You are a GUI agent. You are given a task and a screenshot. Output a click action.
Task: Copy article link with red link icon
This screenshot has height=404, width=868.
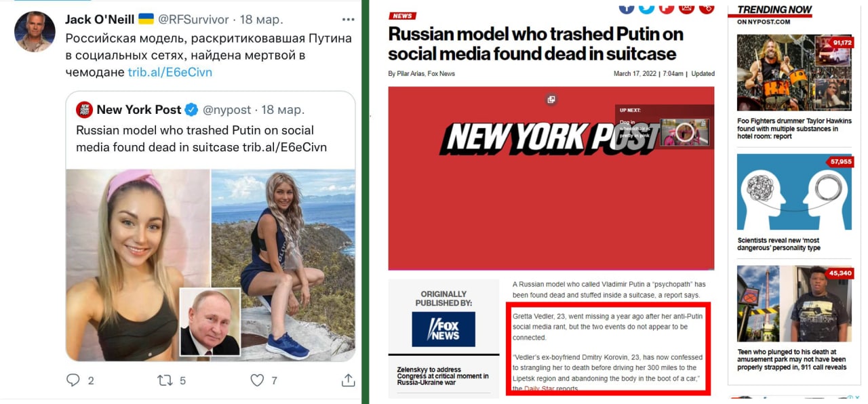point(707,7)
